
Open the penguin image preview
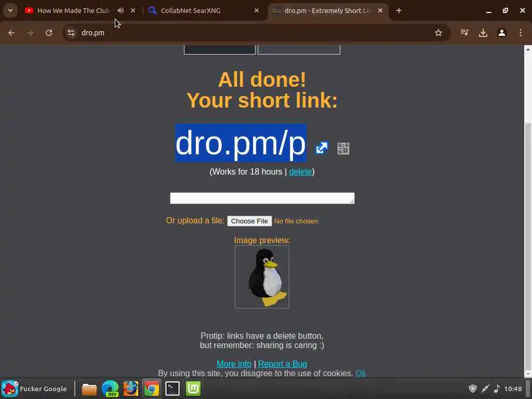[262, 277]
